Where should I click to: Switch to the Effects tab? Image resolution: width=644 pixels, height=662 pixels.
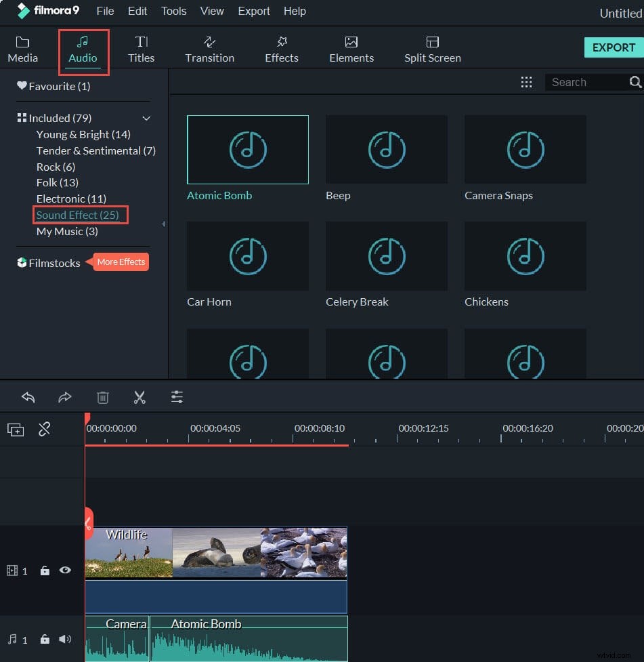[x=282, y=47]
